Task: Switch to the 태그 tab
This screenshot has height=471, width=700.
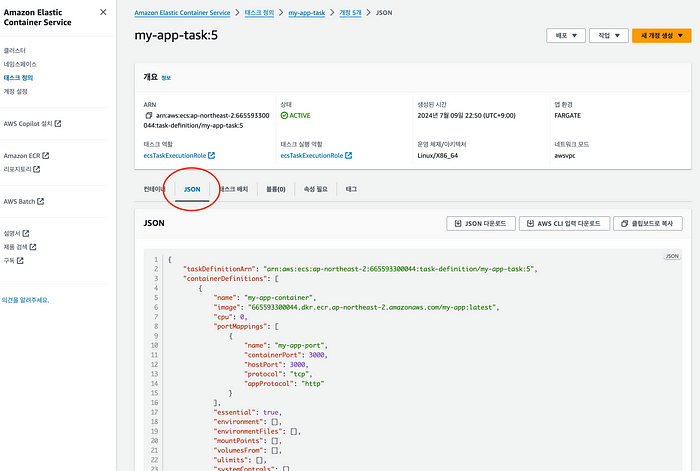Action: click(351, 189)
